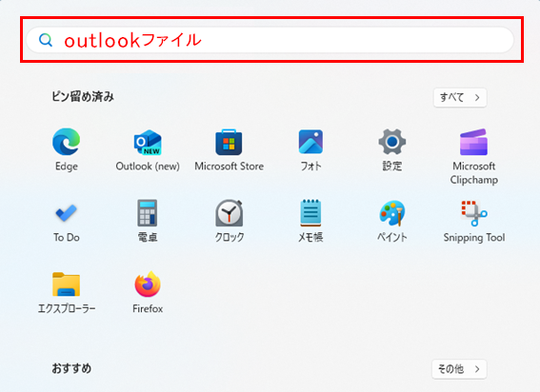Open 電卓 calculator app
Screen dimensions: 540x392
148,213
